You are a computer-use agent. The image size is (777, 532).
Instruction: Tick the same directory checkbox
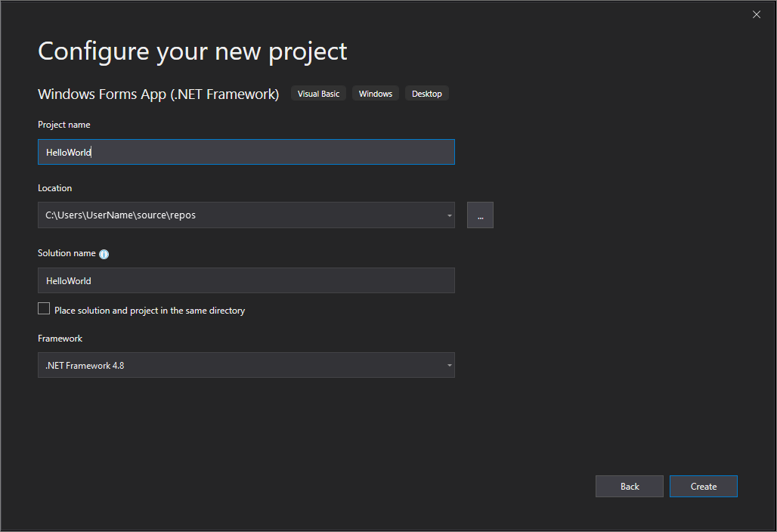(44, 309)
